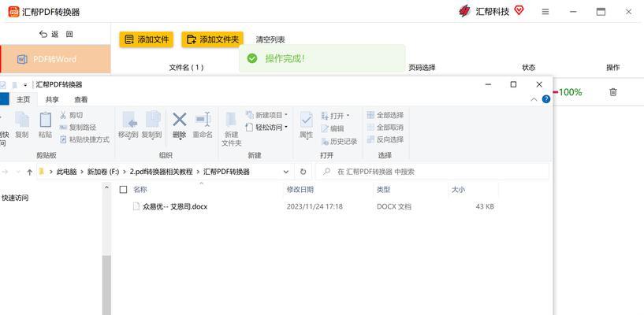Sort by the 名称 column header

[140, 190]
